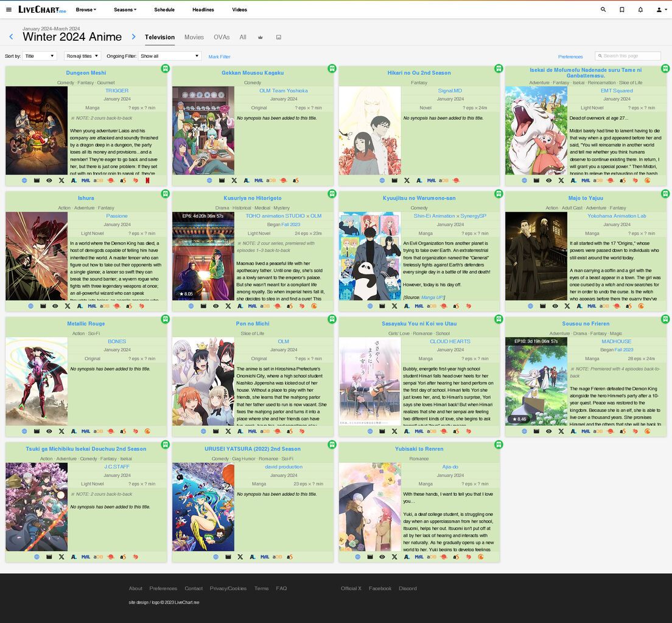
Task: Open Netflix link on Dungeon Meshi card
Action: (147, 180)
